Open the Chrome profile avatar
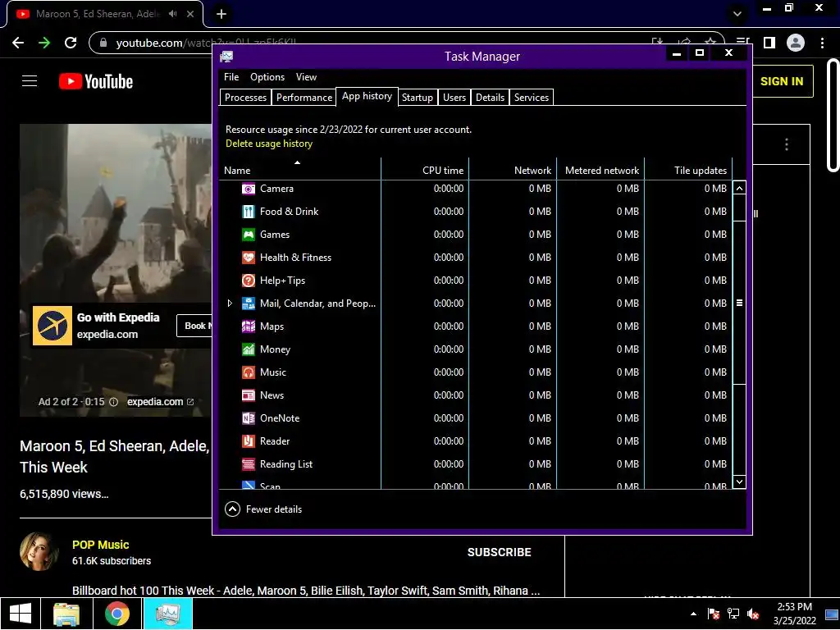The image size is (840, 630). [x=796, y=43]
